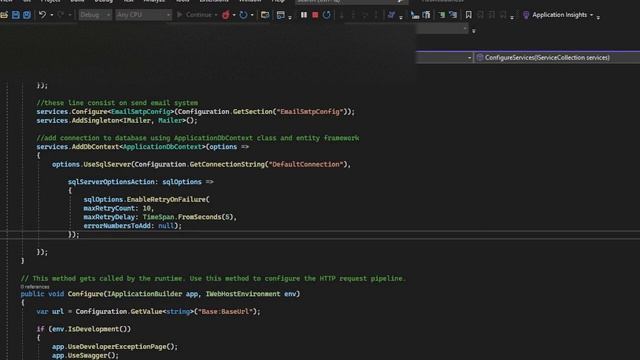Click the Configure method name

click(x=85, y=293)
